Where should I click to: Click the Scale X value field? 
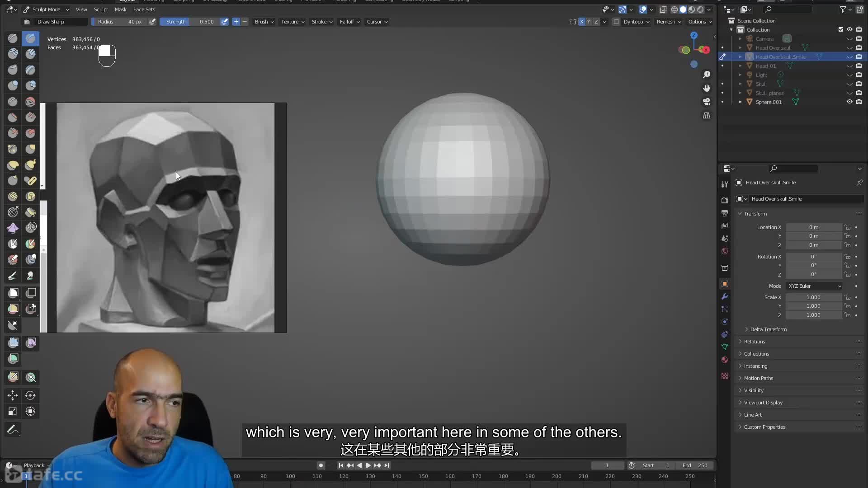[x=813, y=297]
